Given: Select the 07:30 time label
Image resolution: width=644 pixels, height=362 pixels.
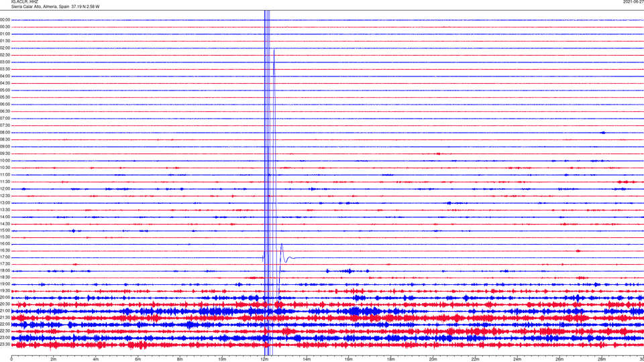Looking at the screenshot, I should pos(5,125).
